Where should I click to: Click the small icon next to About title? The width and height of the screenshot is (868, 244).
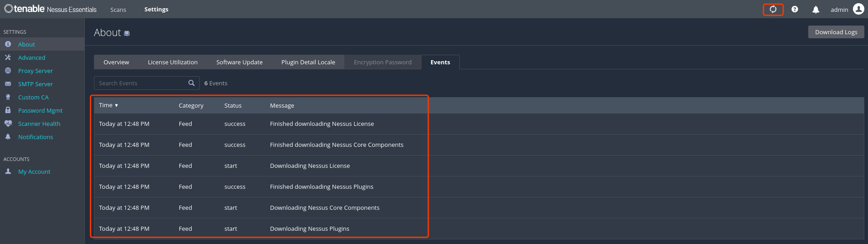pos(127,33)
